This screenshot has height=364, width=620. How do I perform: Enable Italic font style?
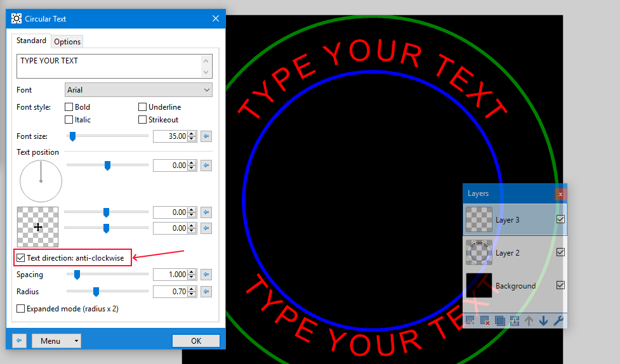tap(69, 120)
